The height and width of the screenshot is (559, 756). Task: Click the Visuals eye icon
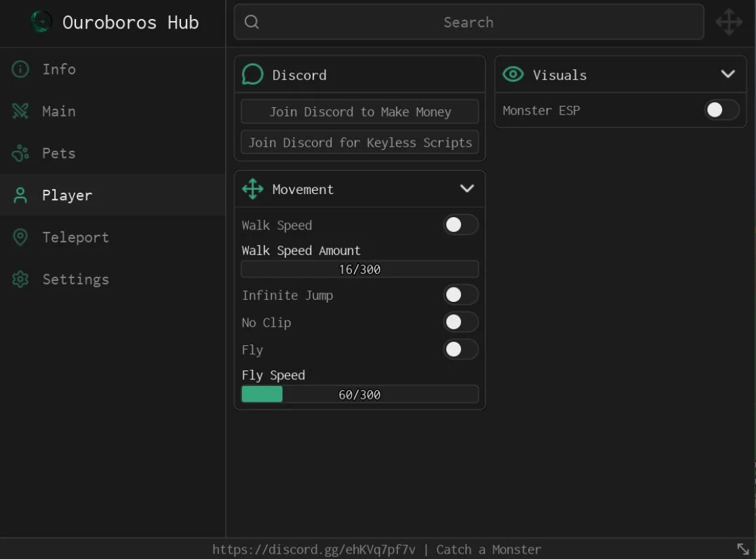[513, 74]
